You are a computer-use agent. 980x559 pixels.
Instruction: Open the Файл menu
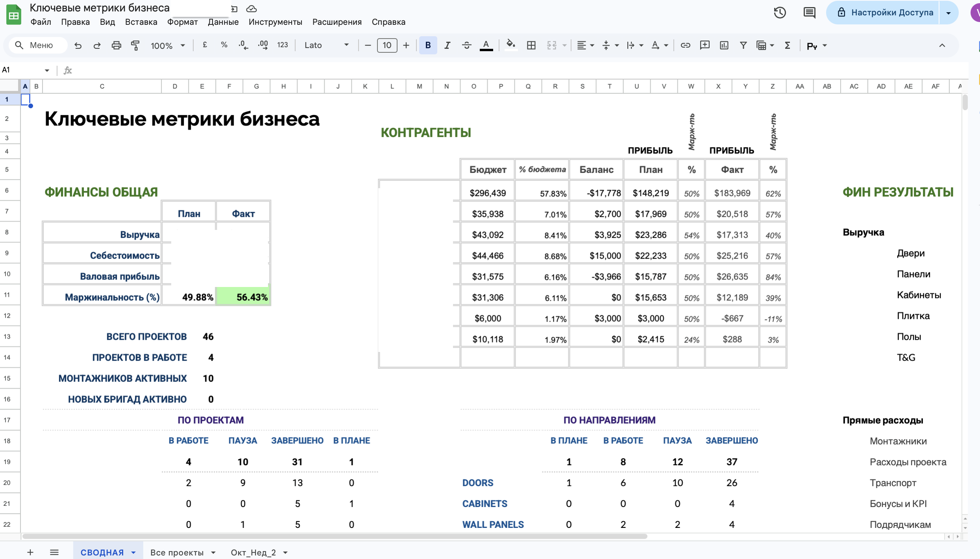tap(41, 22)
